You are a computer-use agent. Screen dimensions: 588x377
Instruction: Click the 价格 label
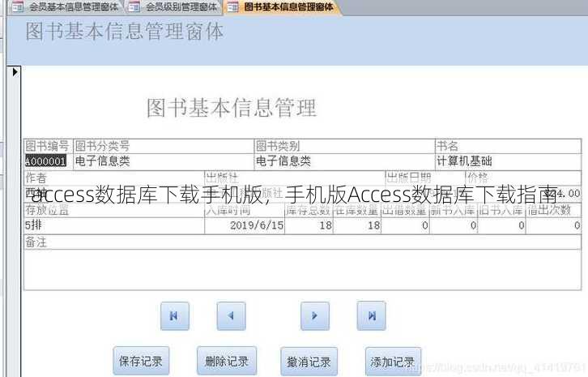[x=478, y=178]
